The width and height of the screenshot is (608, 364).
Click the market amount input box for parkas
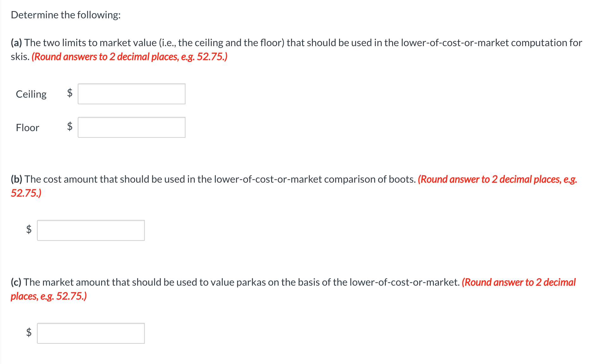click(x=91, y=333)
